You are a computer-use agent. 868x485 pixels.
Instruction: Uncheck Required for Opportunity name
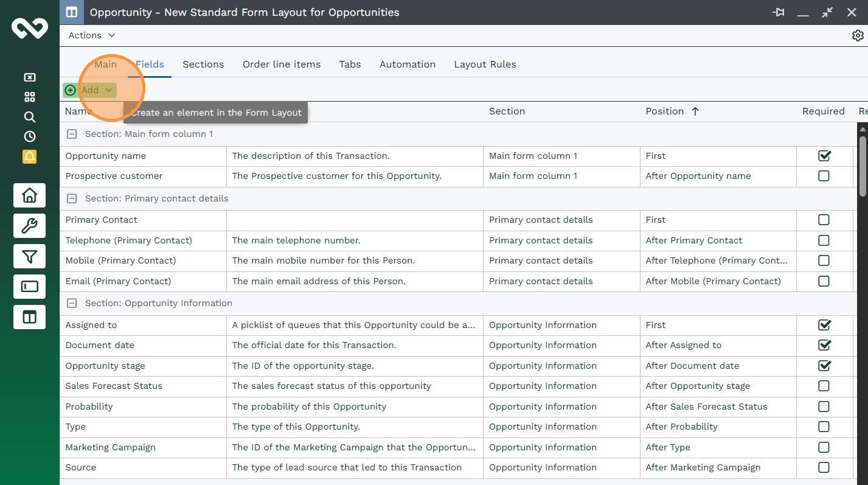pyautogui.click(x=824, y=156)
